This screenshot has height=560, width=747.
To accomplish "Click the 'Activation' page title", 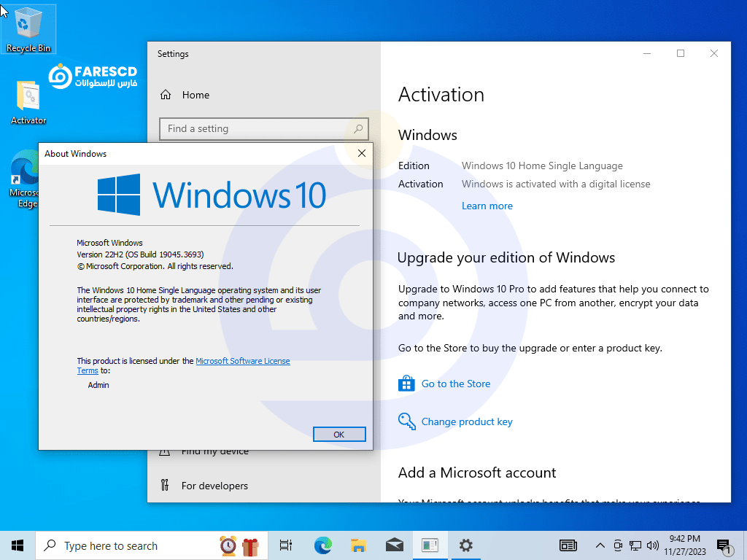I will coord(441,94).
